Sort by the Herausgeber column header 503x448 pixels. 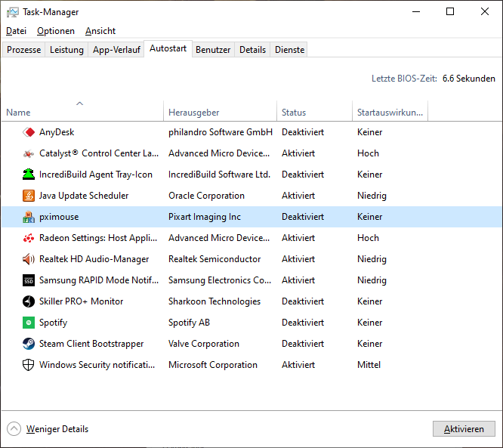coord(220,110)
